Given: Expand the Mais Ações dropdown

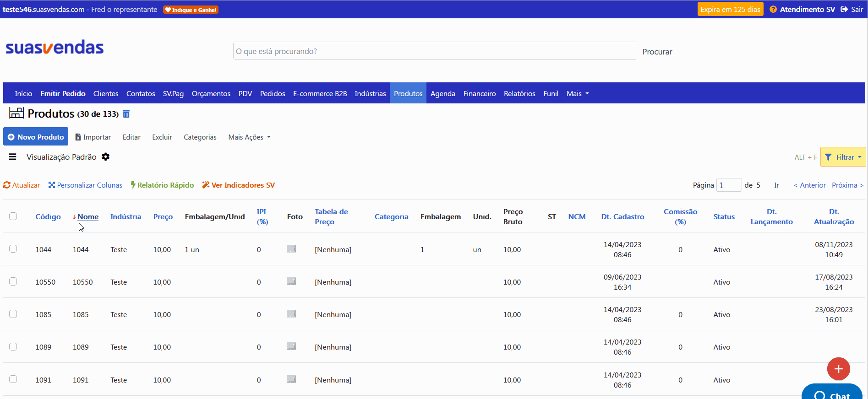Looking at the screenshot, I should pyautogui.click(x=249, y=137).
